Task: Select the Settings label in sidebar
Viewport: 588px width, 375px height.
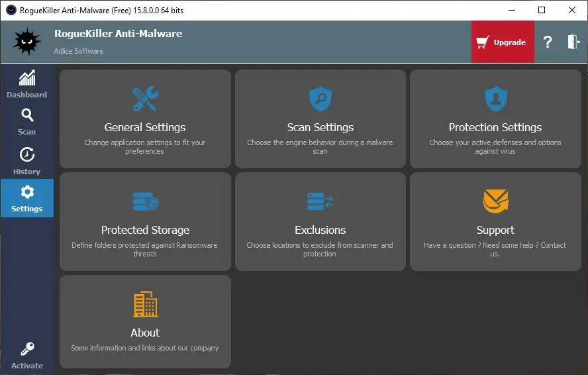Action: tap(26, 209)
